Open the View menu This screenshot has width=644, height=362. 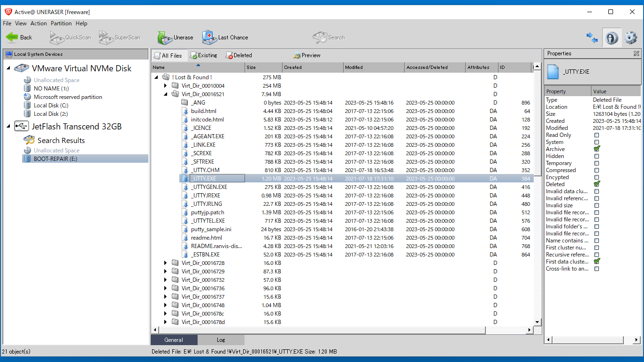(x=21, y=23)
